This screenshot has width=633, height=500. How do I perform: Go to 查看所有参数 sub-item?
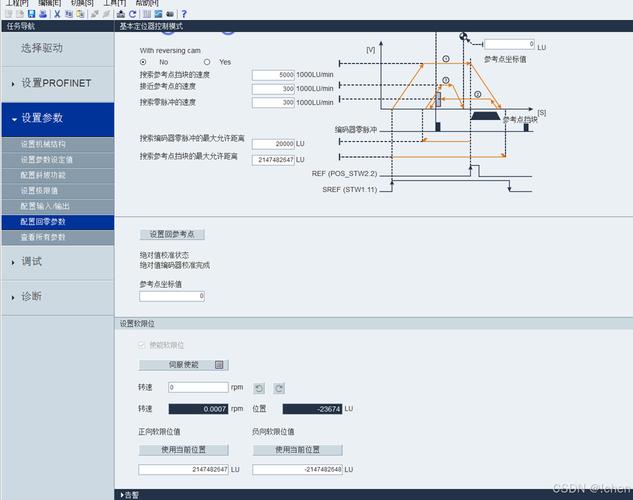[58, 237]
